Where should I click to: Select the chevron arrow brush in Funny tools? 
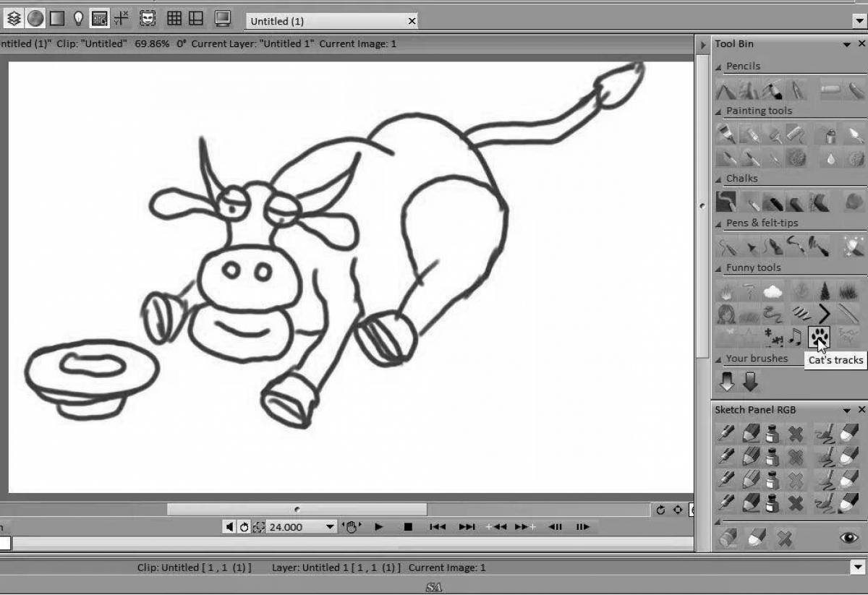824,314
